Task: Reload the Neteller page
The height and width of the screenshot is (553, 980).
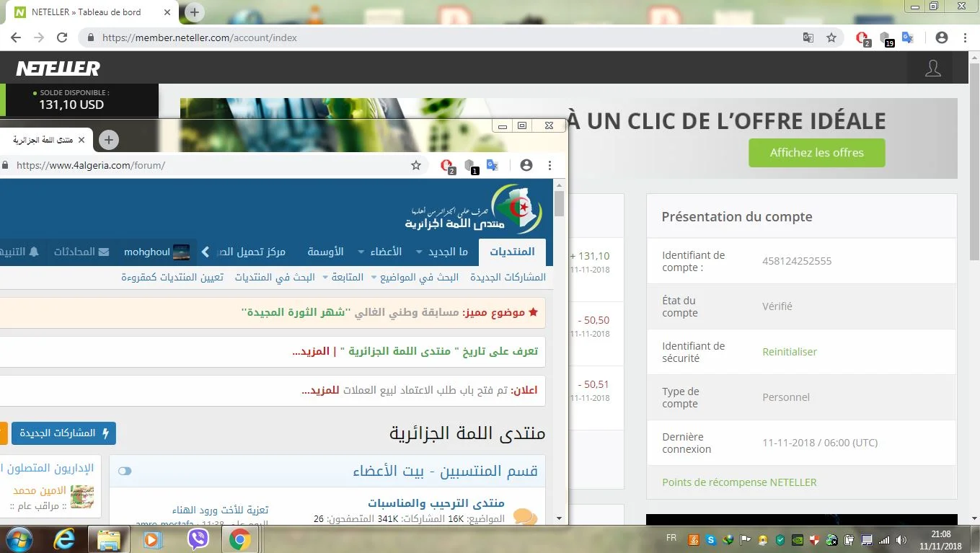Action: 62,37
